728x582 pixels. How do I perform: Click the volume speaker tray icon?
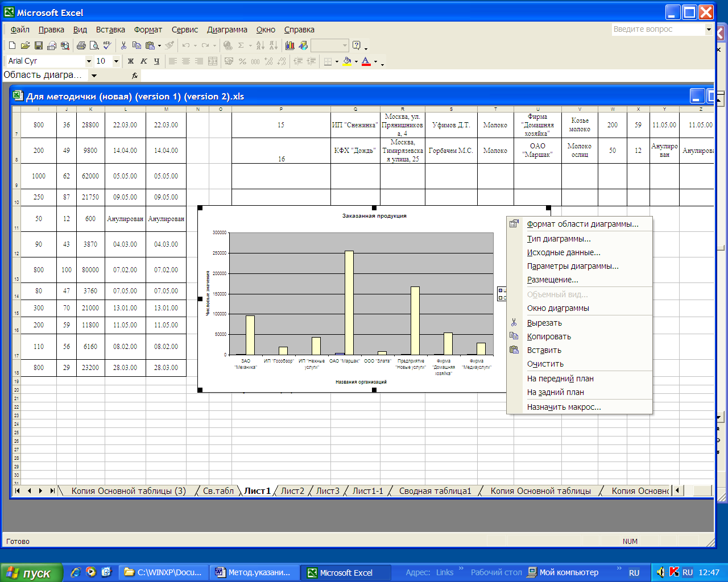[660, 572]
